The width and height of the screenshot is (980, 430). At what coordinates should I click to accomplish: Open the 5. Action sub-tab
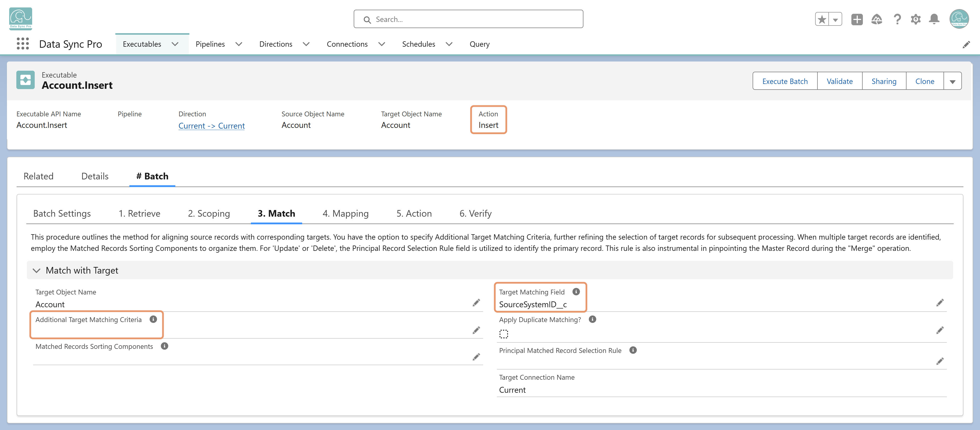[414, 214]
